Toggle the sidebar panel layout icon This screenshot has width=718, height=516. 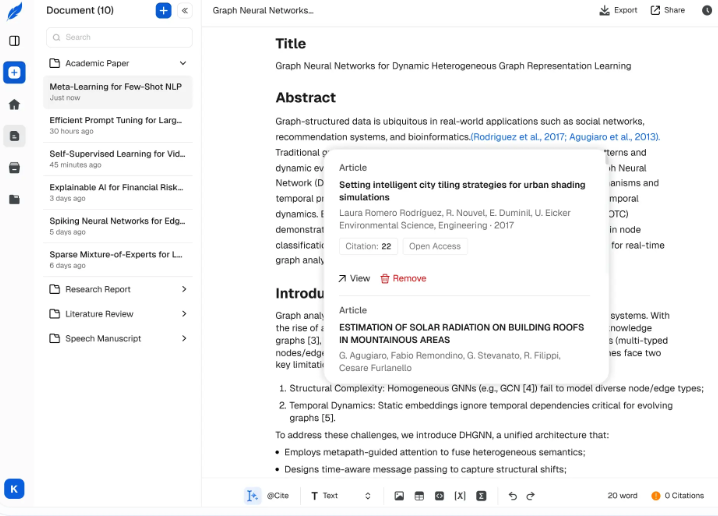tap(14, 41)
